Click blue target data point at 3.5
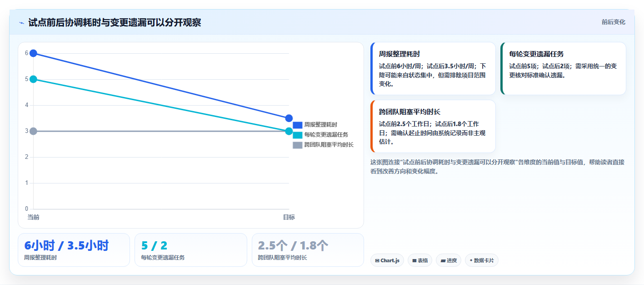This screenshot has width=644, height=285. (289, 118)
